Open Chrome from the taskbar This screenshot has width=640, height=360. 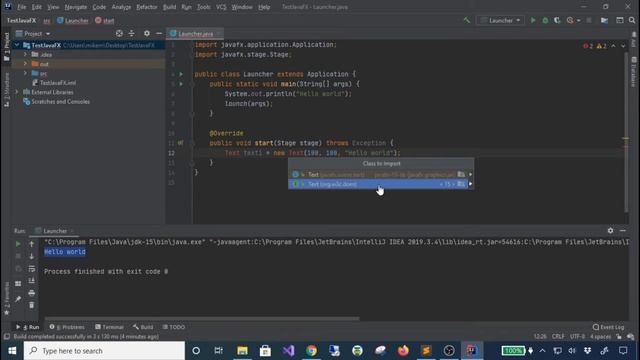311,351
